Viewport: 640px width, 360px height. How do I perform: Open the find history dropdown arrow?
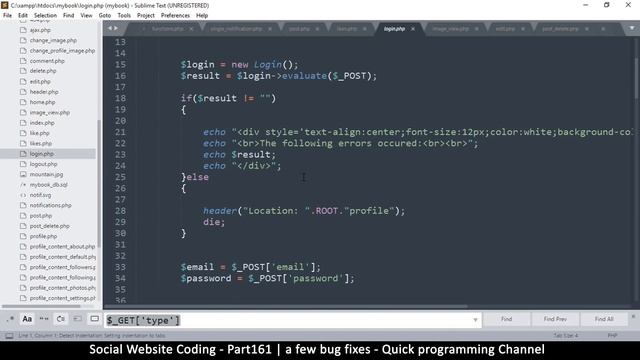475,320
